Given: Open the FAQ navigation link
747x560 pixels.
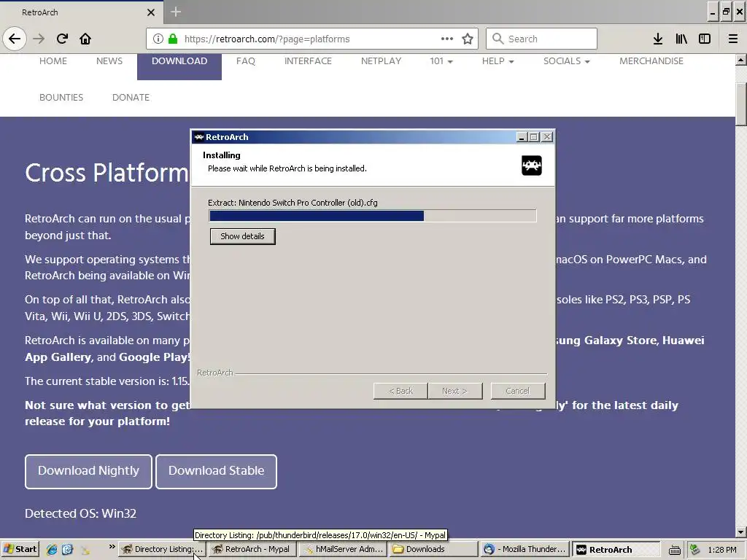Looking at the screenshot, I should tap(245, 61).
